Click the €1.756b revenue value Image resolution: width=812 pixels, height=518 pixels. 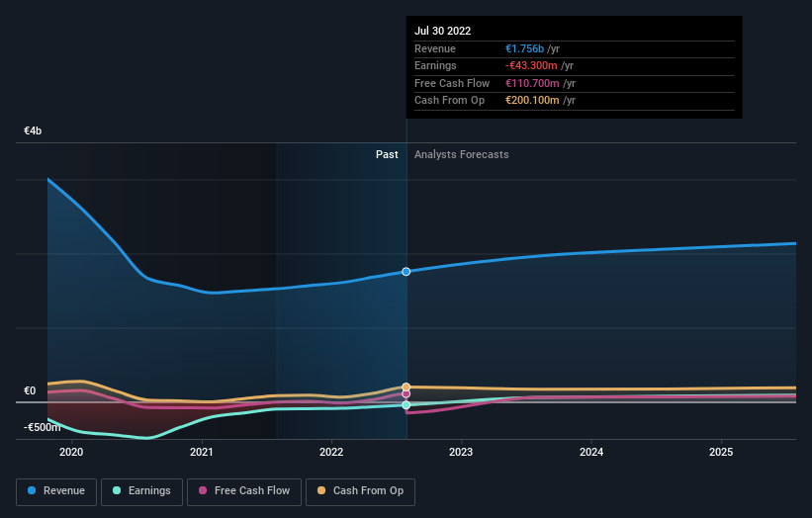pos(524,48)
